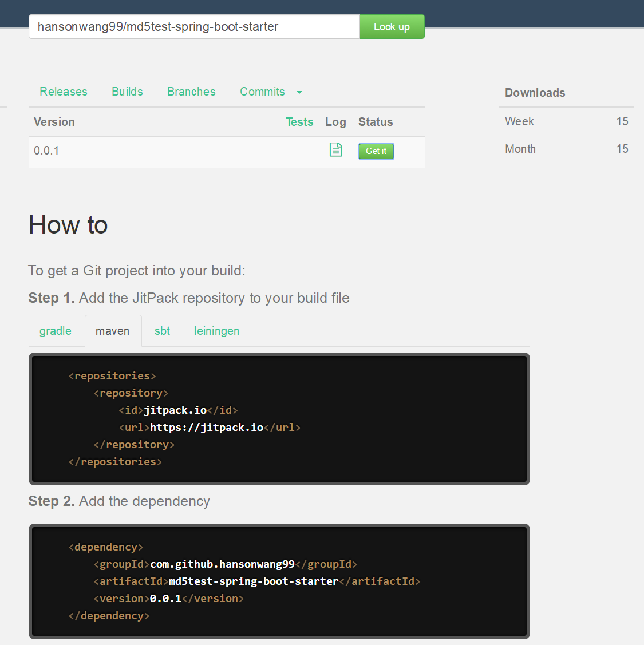The height and width of the screenshot is (645, 644).
Task: Click the Log column header
Action: (x=335, y=122)
